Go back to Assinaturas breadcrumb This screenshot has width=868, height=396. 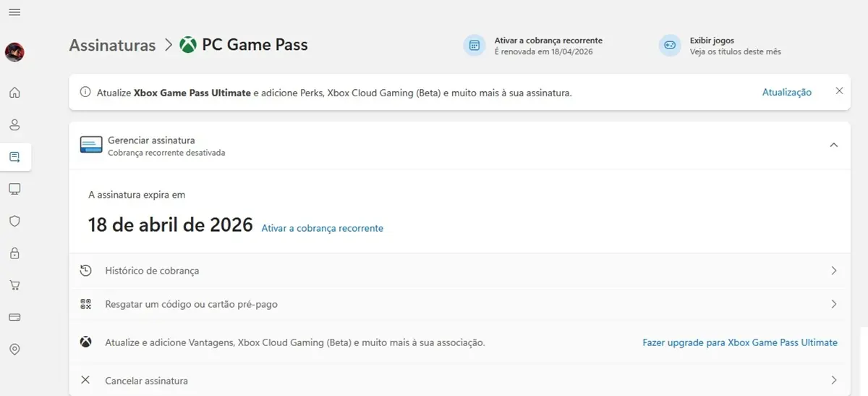click(x=112, y=45)
